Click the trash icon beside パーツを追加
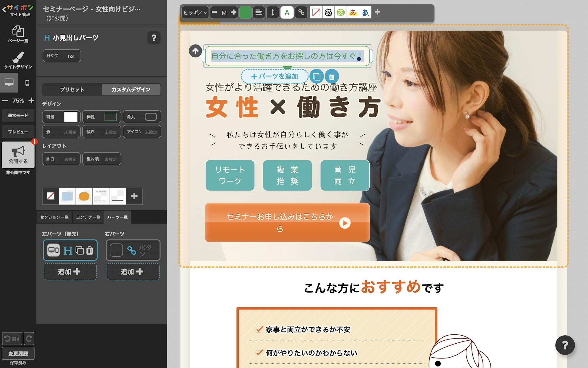 coord(332,77)
